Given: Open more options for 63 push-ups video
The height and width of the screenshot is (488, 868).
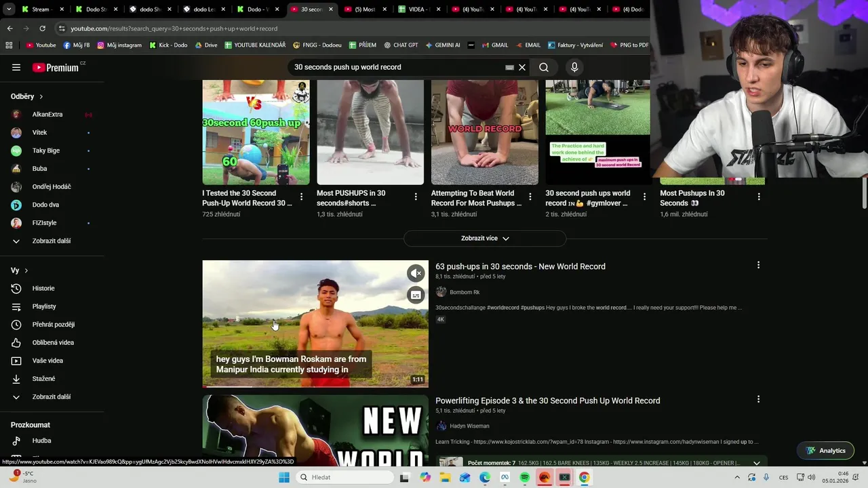Looking at the screenshot, I should point(758,265).
